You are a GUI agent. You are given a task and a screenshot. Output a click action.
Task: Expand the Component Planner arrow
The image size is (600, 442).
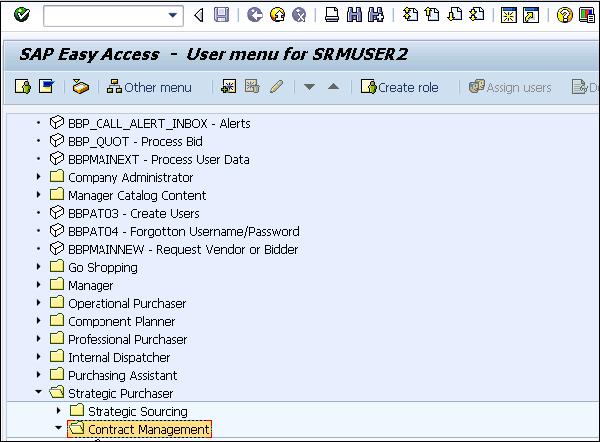[38, 321]
